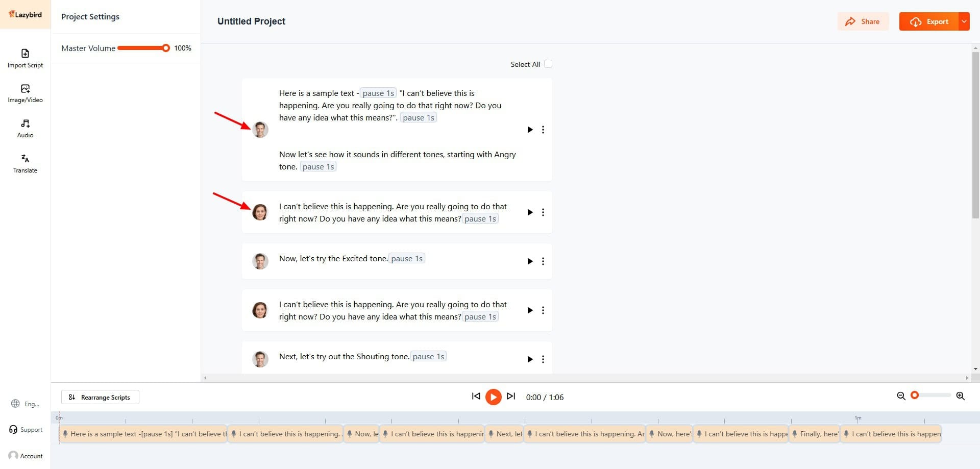Open Support from the sidebar
Image resolution: width=980 pixels, height=469 pixels.
[x=26, y=430]
